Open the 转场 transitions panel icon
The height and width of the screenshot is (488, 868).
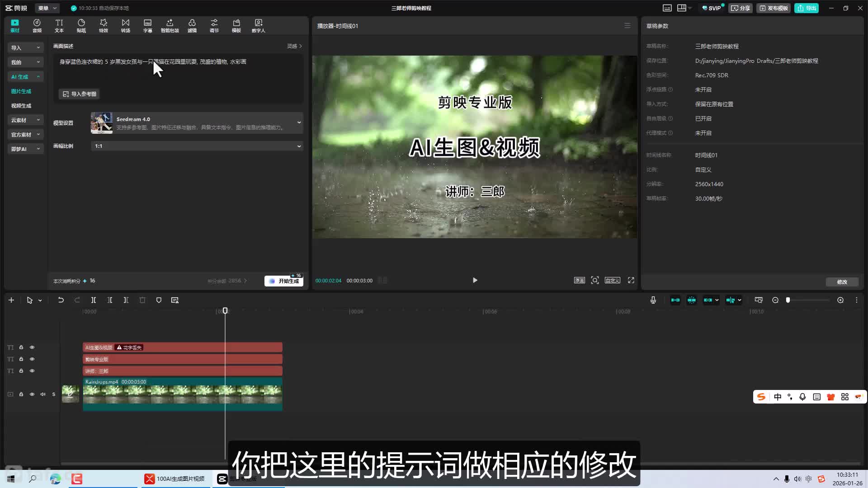[x=126, y=25]
